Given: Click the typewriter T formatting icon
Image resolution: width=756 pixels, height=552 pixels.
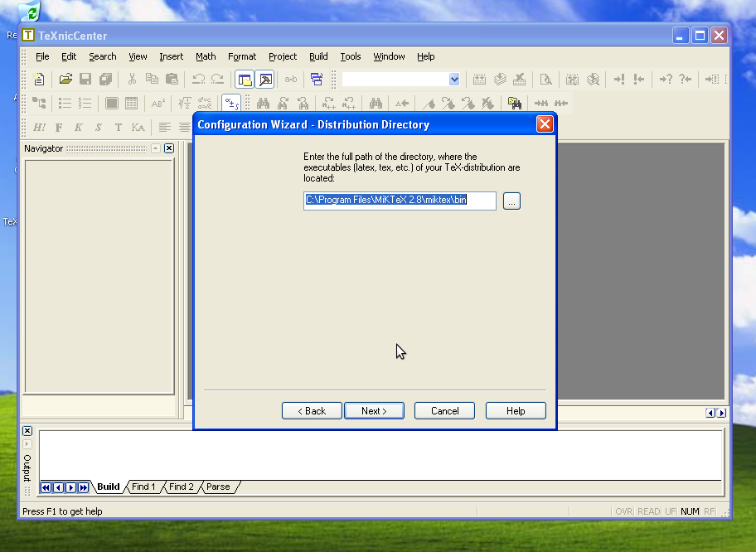Looking at the screenshot, I should click(x=118, y=128).
